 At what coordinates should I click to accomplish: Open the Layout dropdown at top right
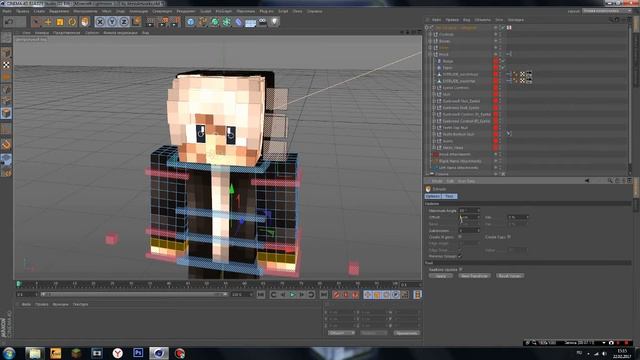pyautogui.click(x=607, y=11)
